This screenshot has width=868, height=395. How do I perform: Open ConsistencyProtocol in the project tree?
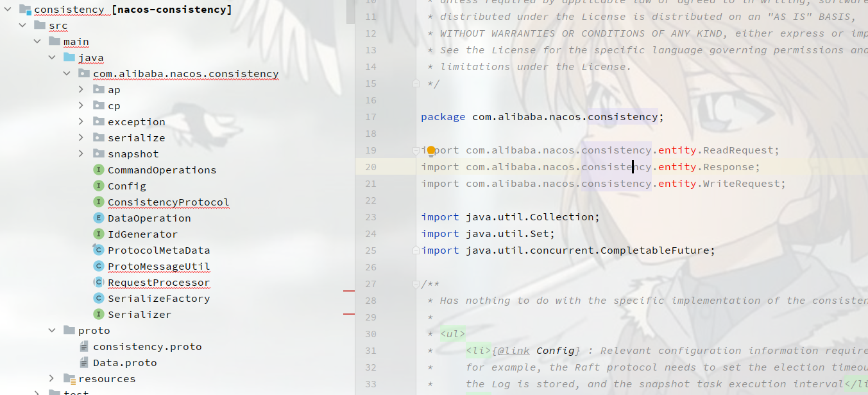(x=168, y=202)
